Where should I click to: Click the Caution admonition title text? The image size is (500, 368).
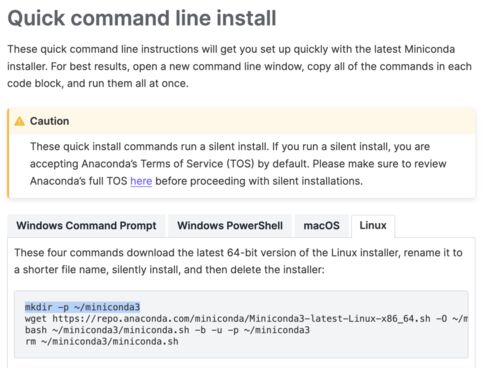(49, 121)
